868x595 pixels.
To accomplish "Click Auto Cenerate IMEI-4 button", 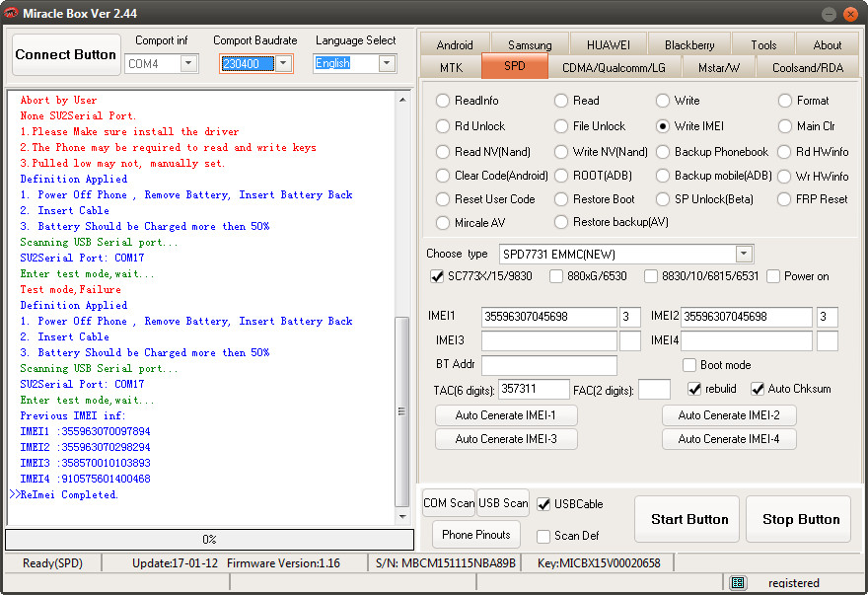I will 729,439.
